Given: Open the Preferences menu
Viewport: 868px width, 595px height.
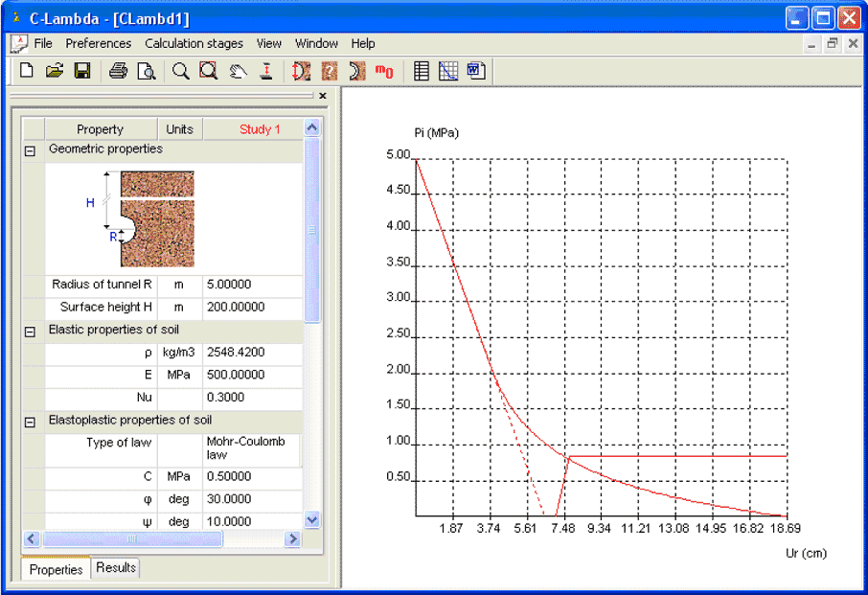Looking at the screenshot, I should pos(99,43).
